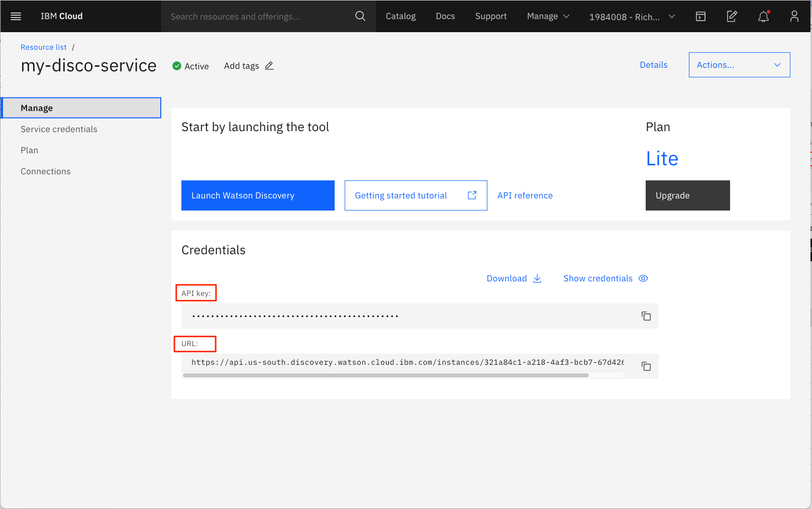Click horizontal scrollbar under the URL
This screenshot has height=509, width=812.
click(x=386, y=375)
